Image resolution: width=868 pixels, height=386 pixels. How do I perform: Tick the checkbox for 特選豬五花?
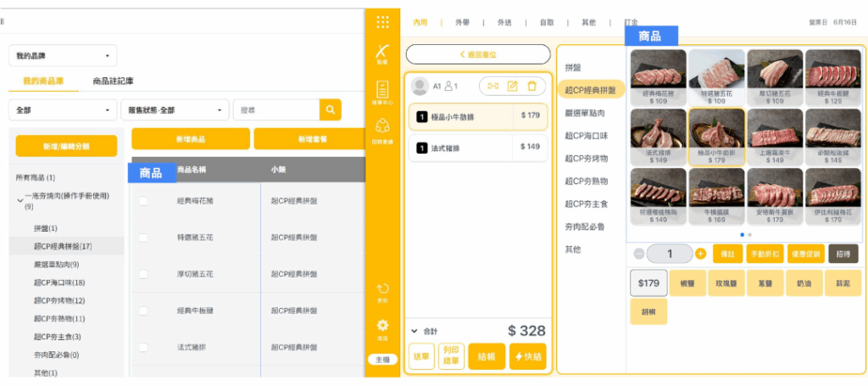click(143, 238)
